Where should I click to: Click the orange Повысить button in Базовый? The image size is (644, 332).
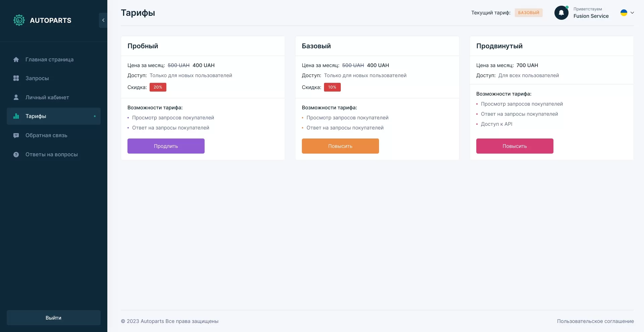(340, 146)
